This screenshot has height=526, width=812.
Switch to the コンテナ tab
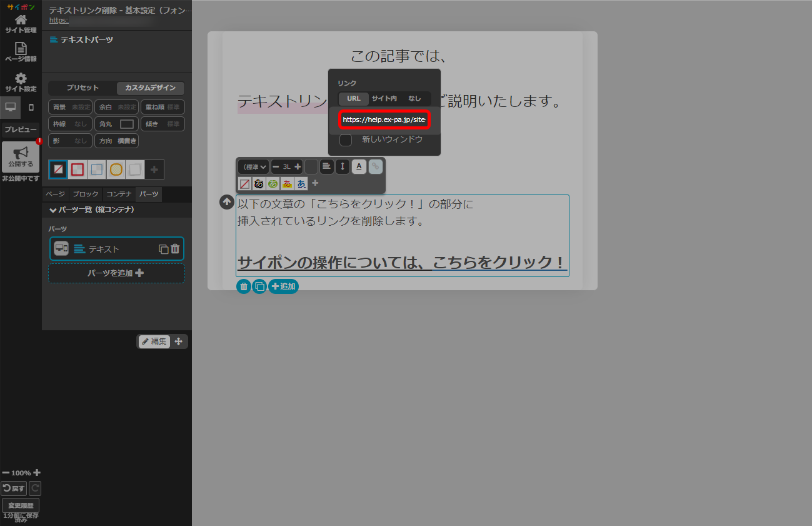click(x=119, y=195)
